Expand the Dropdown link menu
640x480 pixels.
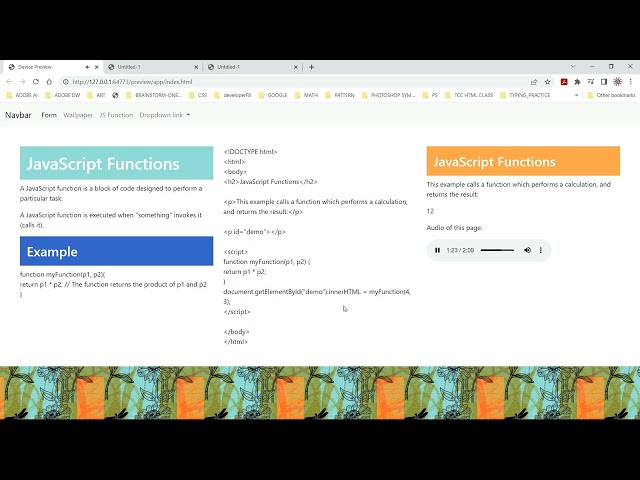tap(165, 115)
